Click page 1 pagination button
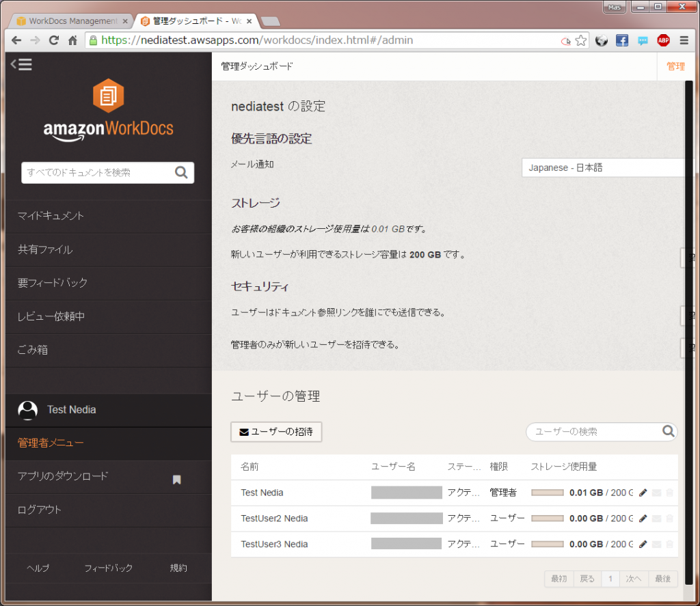Screen dimensions: 700x606 click(610, 579)
